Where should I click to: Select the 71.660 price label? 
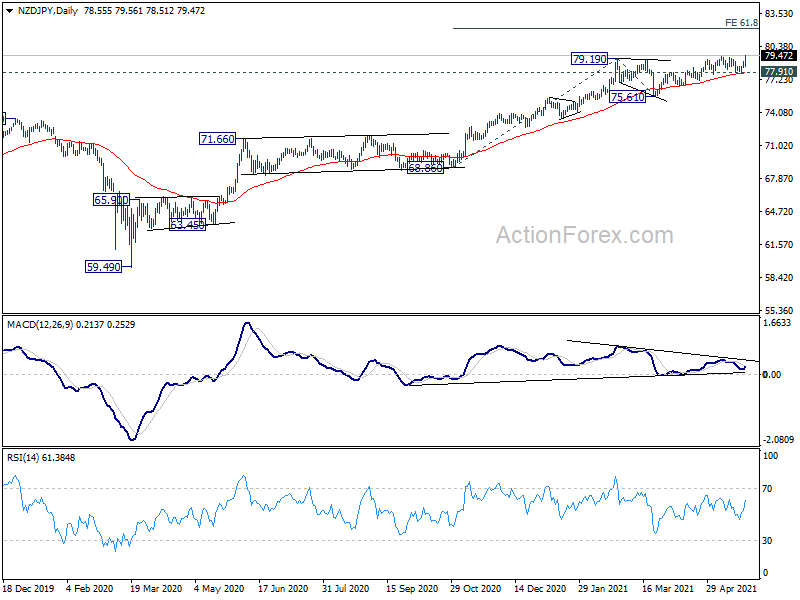[x=217, y=139]
